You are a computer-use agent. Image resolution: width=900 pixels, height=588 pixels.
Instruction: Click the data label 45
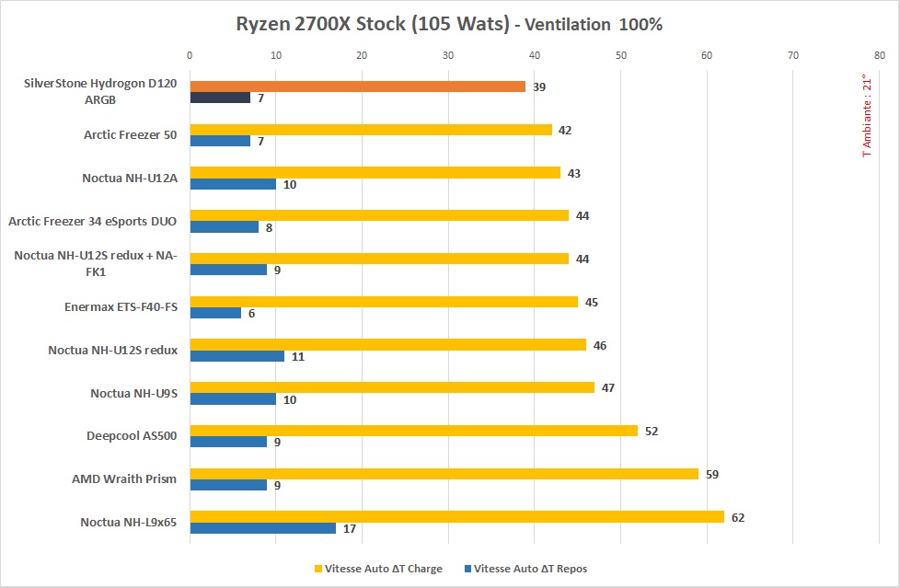click(591, 302)
